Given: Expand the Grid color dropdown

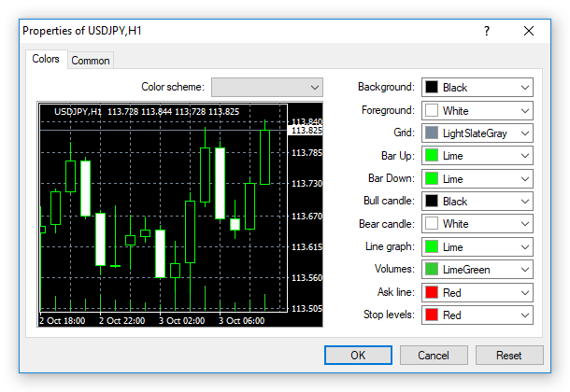Looking at the screenshot, I should 477,133.
